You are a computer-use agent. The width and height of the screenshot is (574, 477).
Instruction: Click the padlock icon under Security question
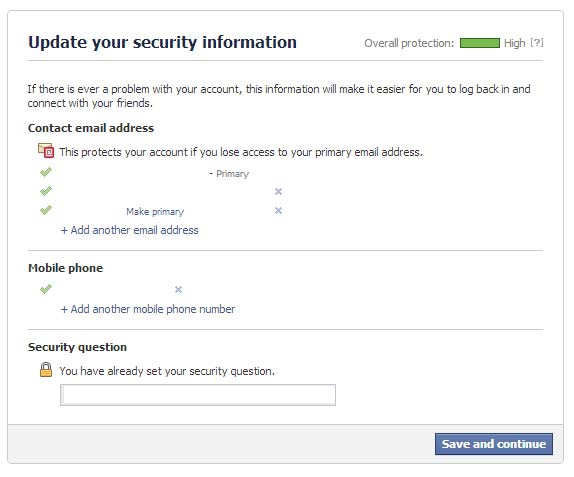46,369
